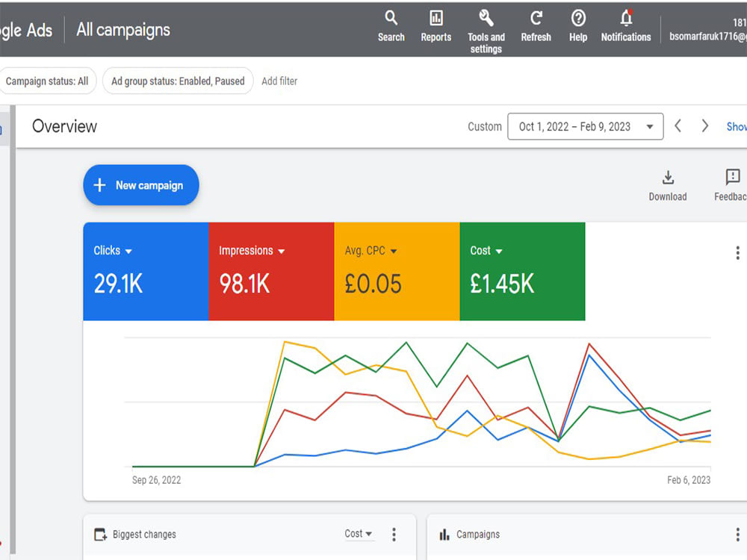This screenshot has height=560, width=747.
Task: Open Tools and settings wrench icon
Action: pos(486,31)
